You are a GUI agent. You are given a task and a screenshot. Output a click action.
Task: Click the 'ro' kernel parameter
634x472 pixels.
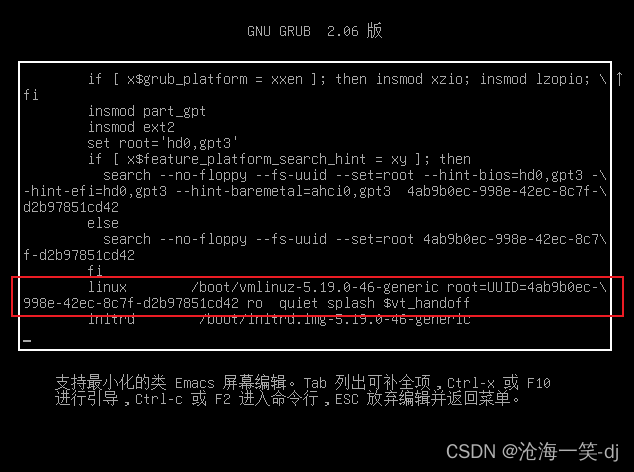[255, 303]
